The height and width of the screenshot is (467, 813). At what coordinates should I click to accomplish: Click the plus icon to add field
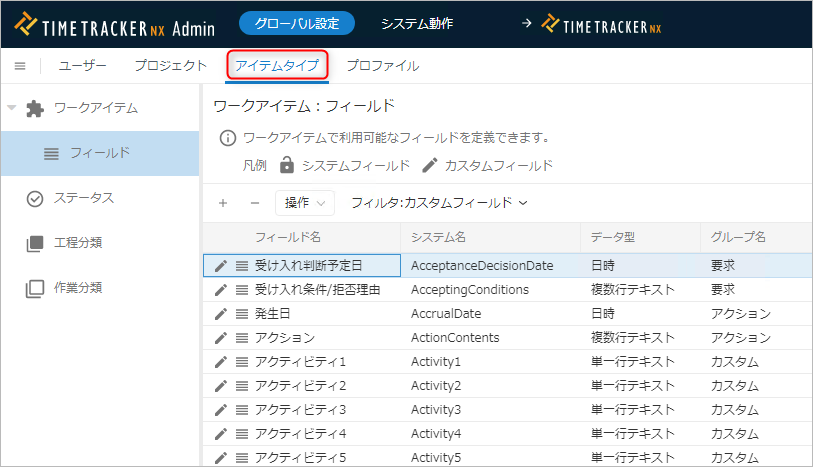223,203
